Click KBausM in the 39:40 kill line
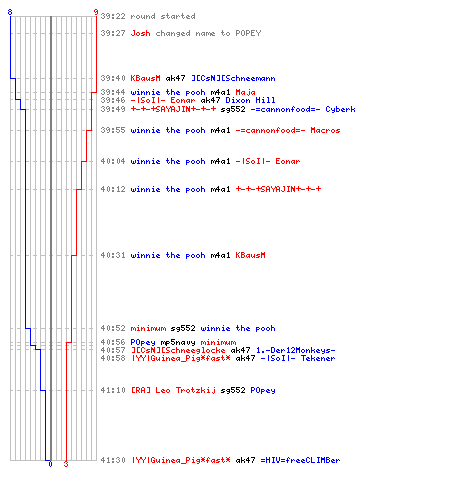Image resolution: width=450 pixels, height=500 pixels. 145,78
